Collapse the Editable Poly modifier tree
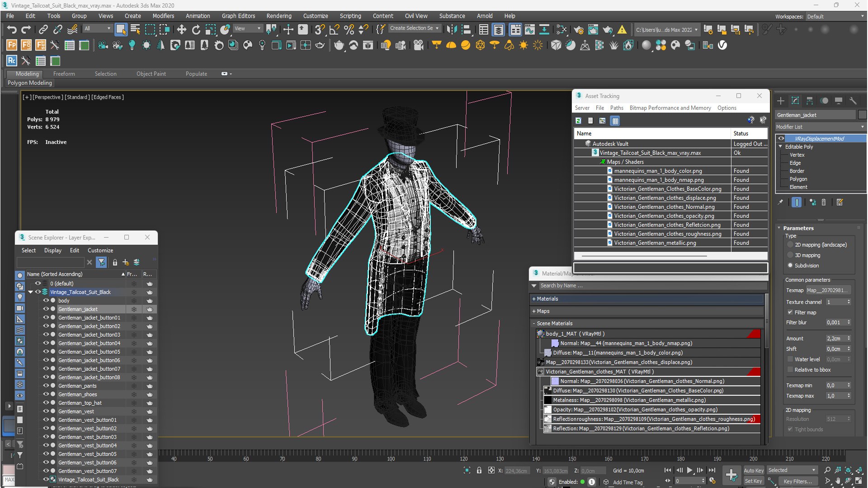 781,146
